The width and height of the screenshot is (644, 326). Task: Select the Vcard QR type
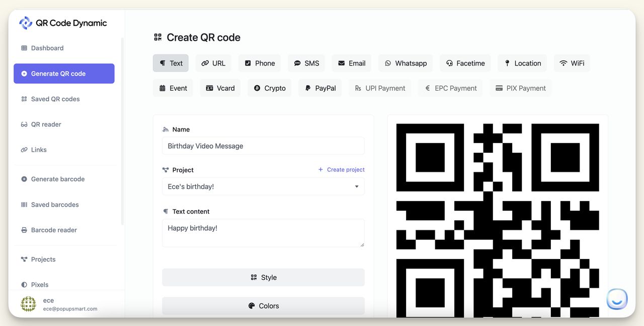pyautogui.click(x=220, y=88)
